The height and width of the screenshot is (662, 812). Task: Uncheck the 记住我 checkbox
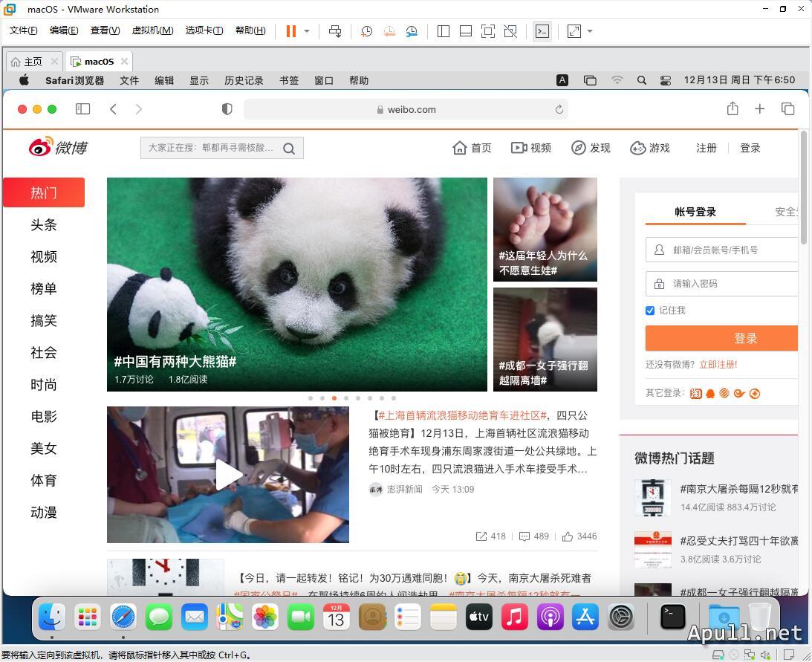(x=650, y=311)
